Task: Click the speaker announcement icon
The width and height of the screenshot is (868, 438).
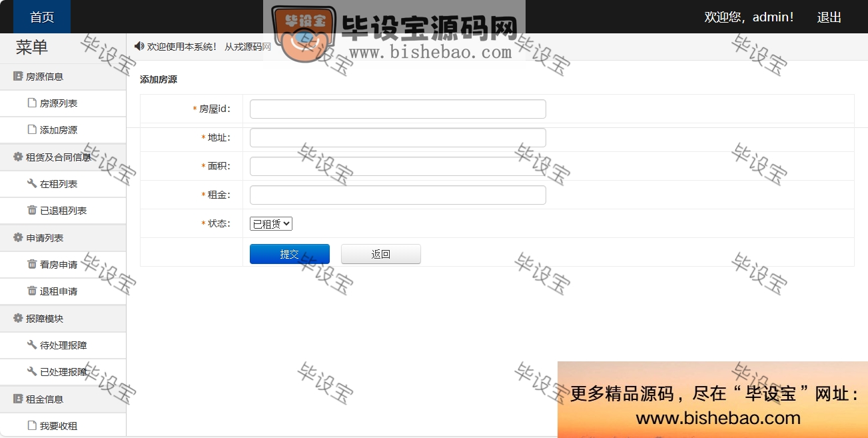Action: (x=139, y=47)
